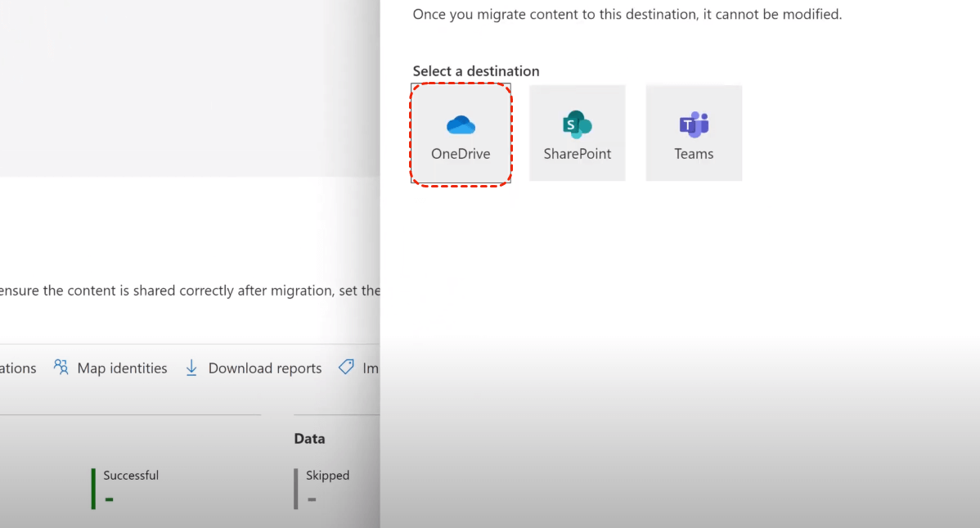Click the Data column heading
Viewport: 980px width, 528px height.
click(x=309, y=439)
